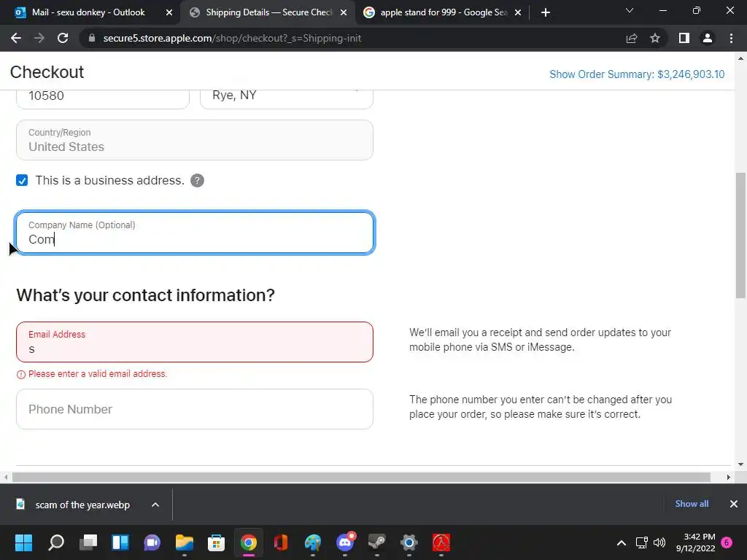Click the address bar URL
This screenshot has height=560, width=747.
tap(232, 38)
